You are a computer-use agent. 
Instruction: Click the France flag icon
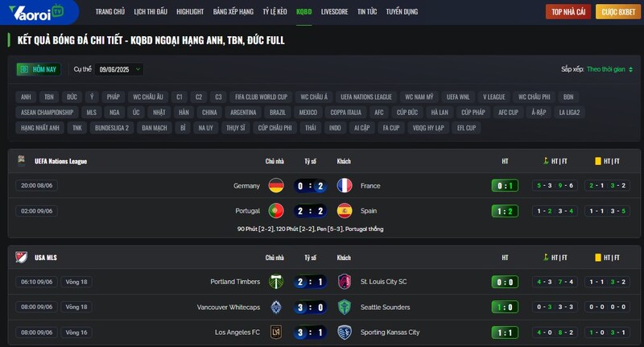[345, 186]
